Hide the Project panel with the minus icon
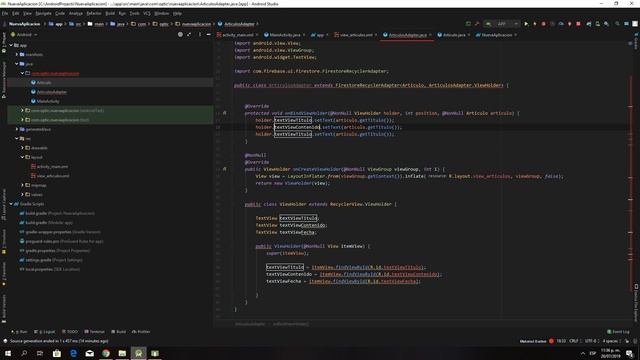This screenshot has width=640, height=360. (x=209, y=35)
